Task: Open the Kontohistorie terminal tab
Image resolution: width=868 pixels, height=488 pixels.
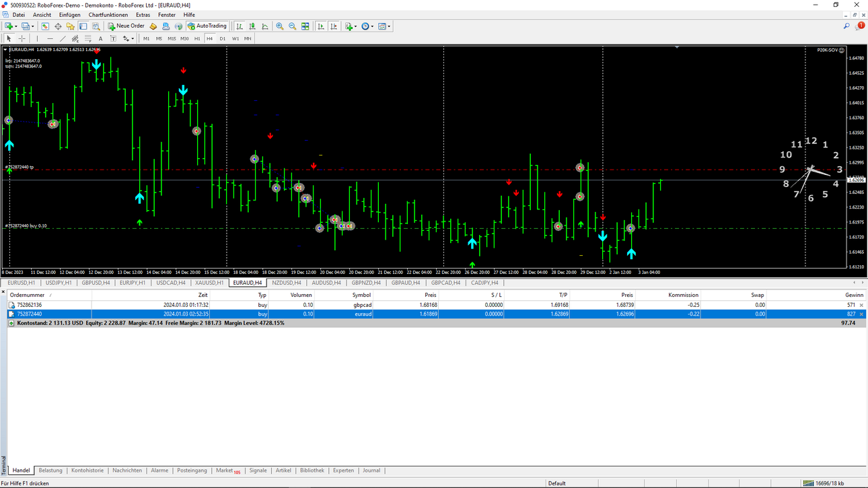Action: tap(87, 470)
